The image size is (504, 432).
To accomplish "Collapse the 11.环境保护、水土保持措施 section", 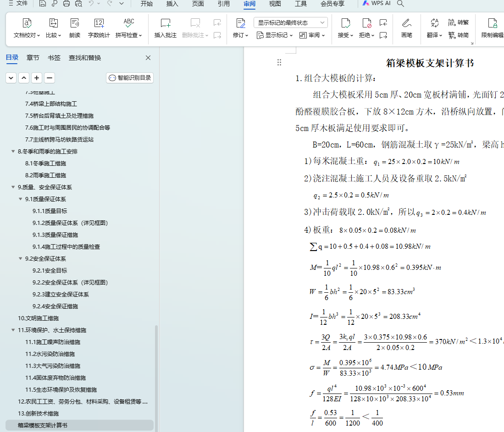I will click(x=13, y=330).
